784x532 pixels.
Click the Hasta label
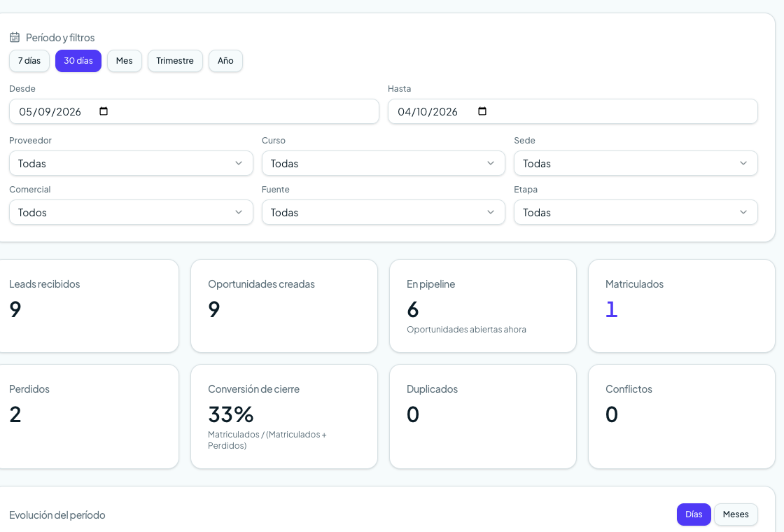pyautogui.click(x=400, y=88)
